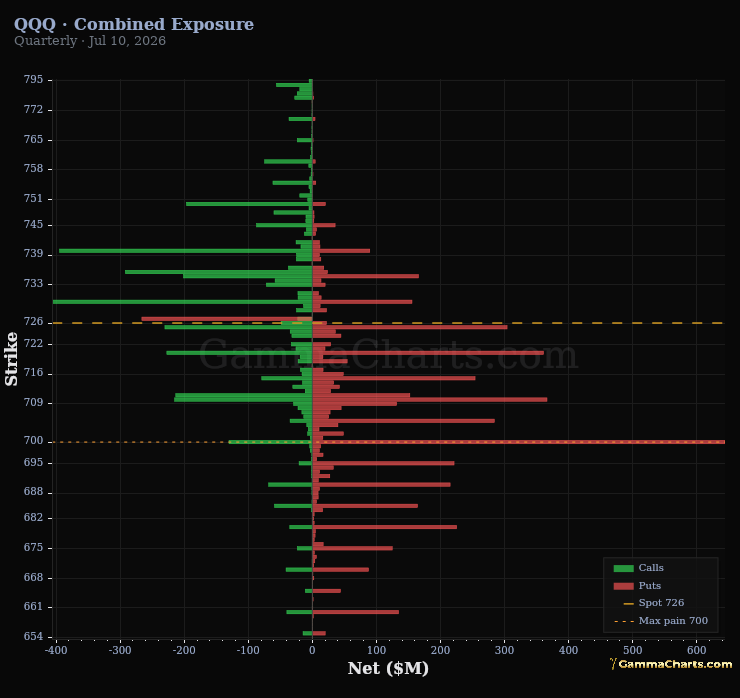
Task: Click the Strike y-axis title
Action: (x=11, y=359)
